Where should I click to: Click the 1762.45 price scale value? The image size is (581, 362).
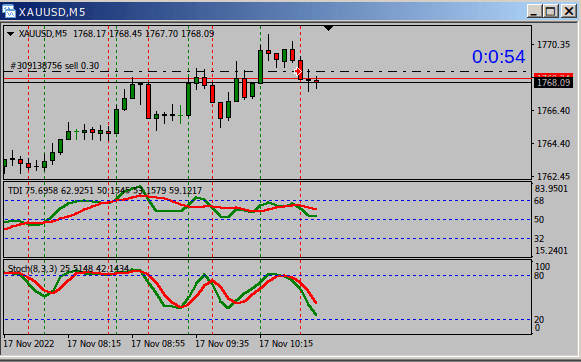(x=554, y=176)
